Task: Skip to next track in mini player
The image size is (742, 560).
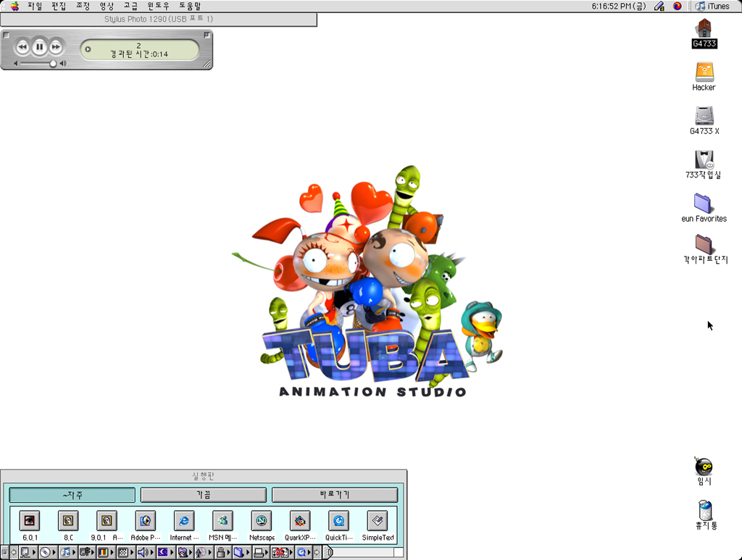Action: click(56, 47)
